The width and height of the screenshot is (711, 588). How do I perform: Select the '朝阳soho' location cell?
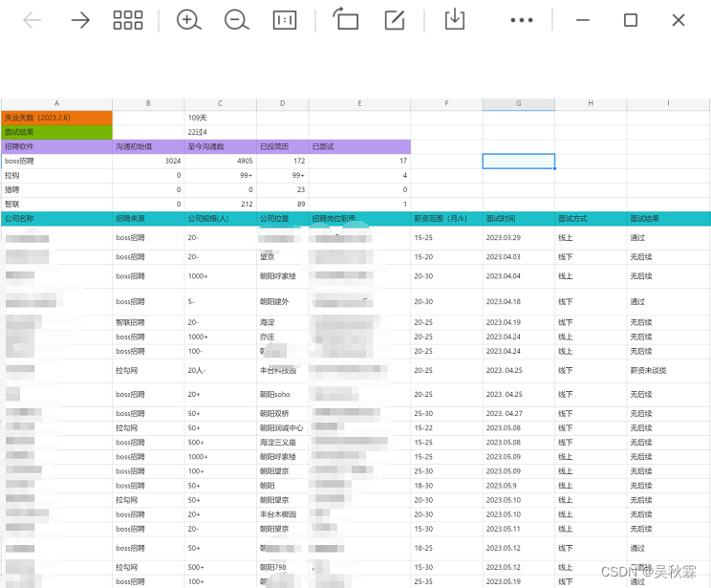tap(283, 395)
